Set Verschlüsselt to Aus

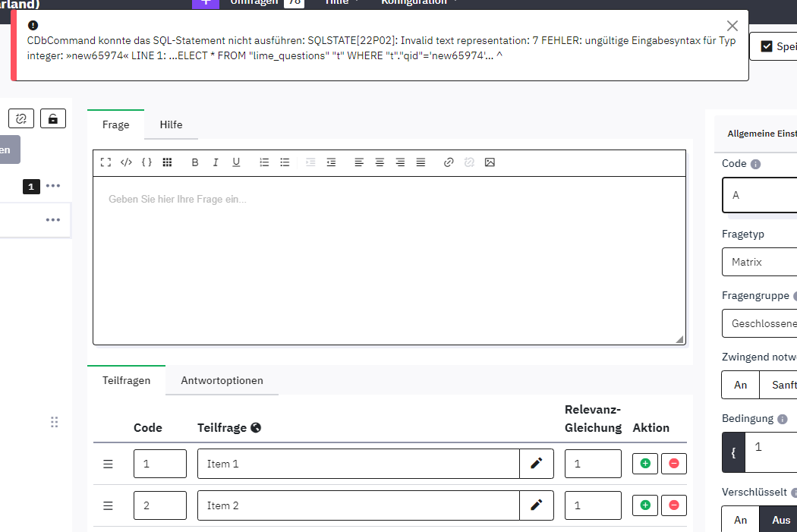pyautogui.click(x=780, y=520)
